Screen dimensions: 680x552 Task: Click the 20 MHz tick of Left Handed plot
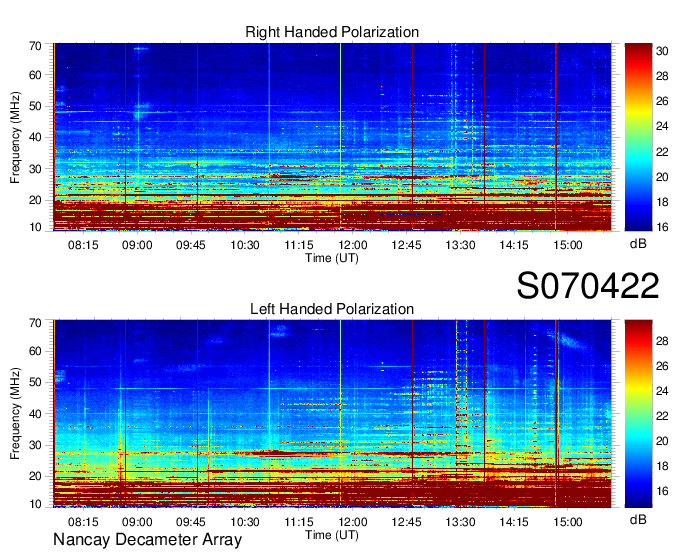35,477
